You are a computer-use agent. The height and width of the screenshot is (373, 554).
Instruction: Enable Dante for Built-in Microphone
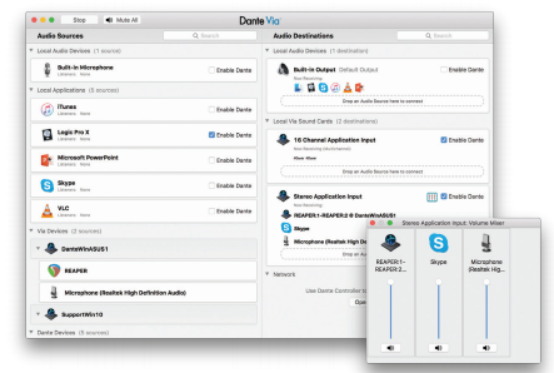(x=212, y=70)
